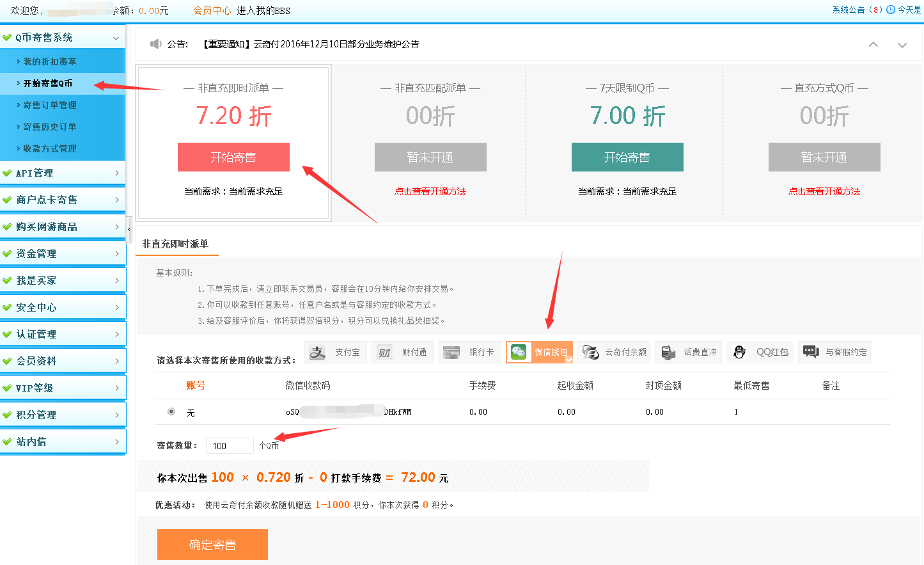The width and height of the screenshot is (924, 565).
Task: Open the 2016年12月10日 maintenance announcement
Action: [311, 44]
